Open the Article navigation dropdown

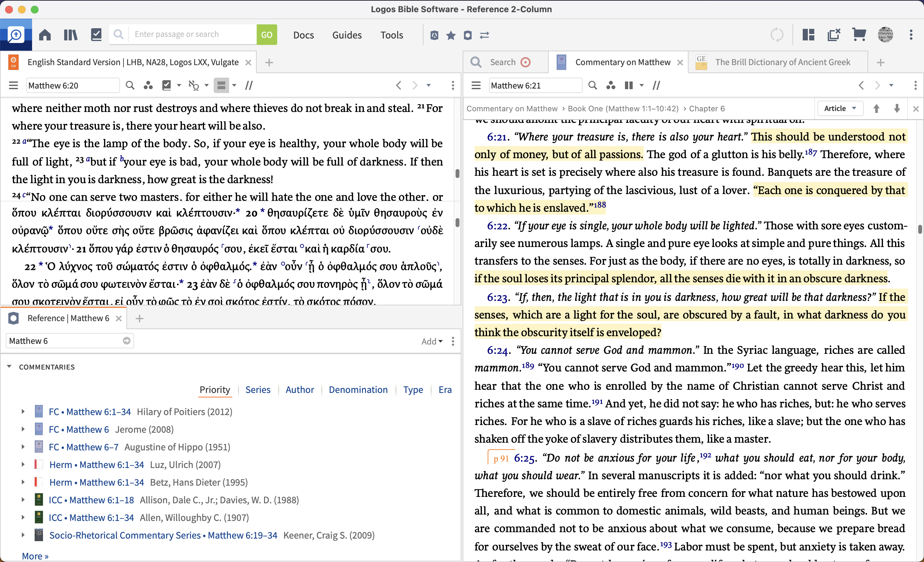click(840, 109)
